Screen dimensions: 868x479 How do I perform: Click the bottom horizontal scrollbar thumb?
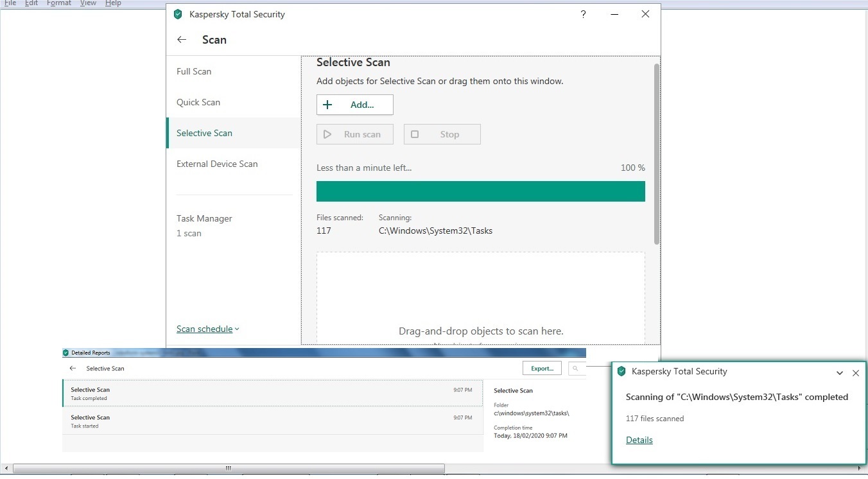click(x=229, y=469)
